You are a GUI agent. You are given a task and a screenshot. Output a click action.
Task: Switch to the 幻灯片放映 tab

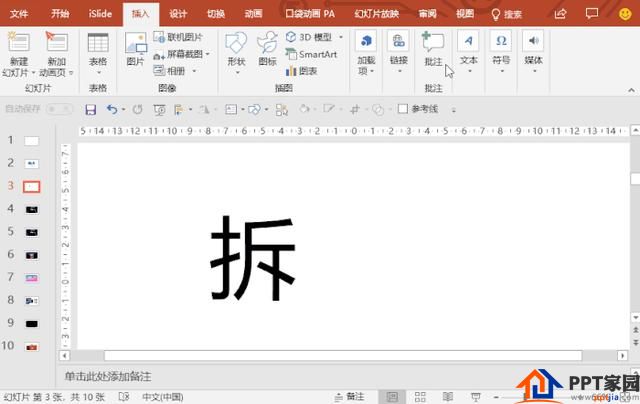tap(376, 14)
